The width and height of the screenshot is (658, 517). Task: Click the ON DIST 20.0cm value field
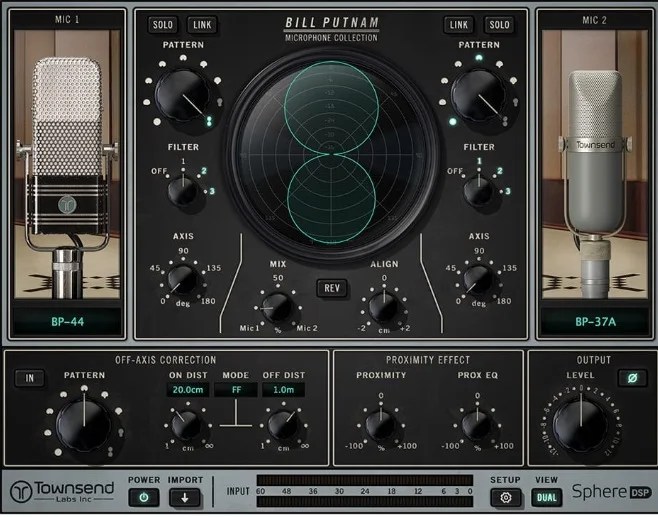click(x=188, y=390)
